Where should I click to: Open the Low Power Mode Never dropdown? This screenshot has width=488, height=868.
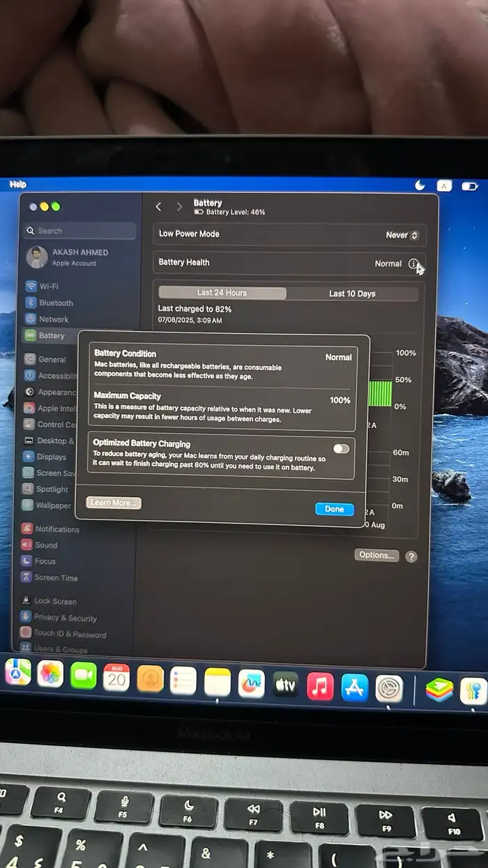pyautogui.click(x=402, y=236)
